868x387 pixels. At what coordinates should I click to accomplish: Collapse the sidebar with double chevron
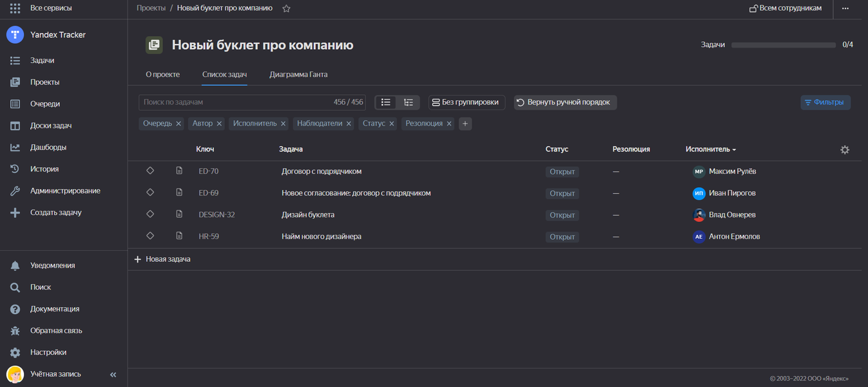pos(113,374)
